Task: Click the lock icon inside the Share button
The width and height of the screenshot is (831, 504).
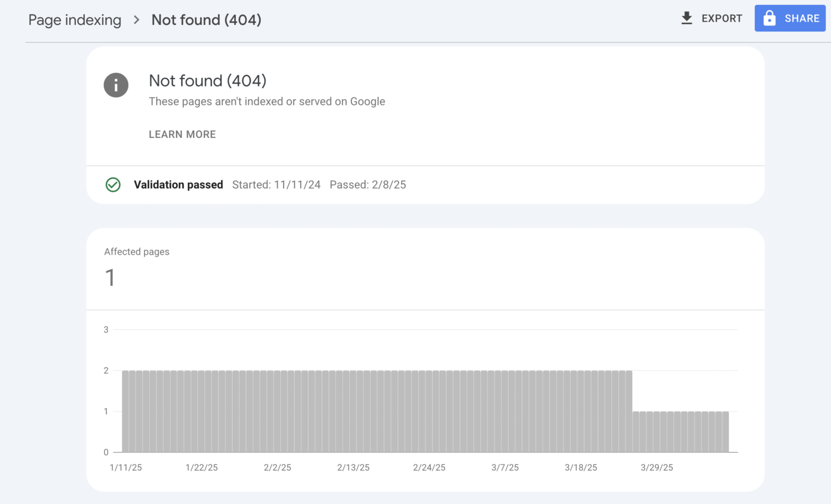Action: (769, 18)
